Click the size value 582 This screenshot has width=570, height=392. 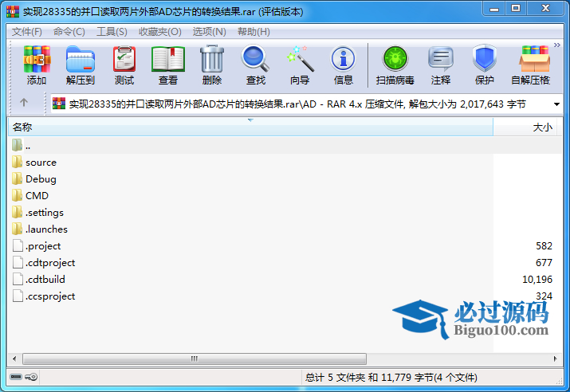click(x=544, y=246)
